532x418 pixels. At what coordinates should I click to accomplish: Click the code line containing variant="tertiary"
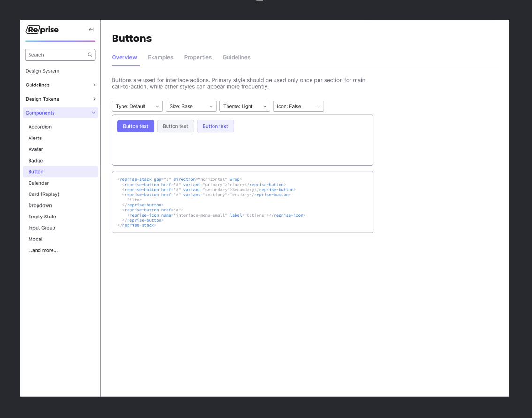coord(206,194)
